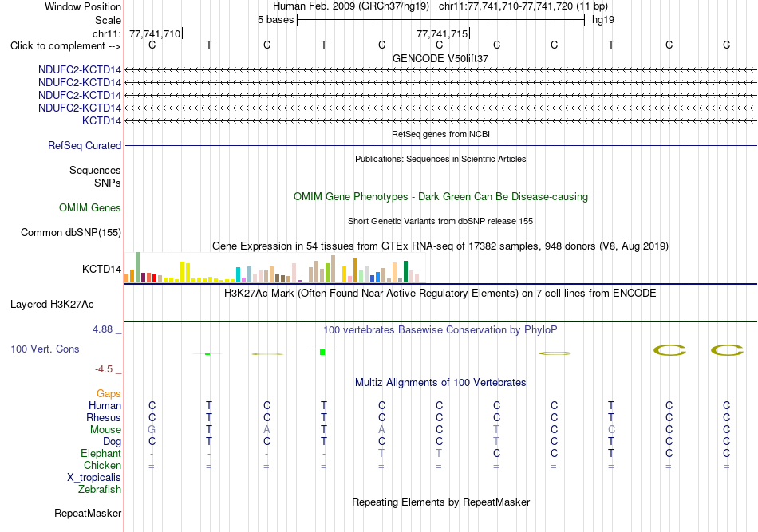Click the 77,741,710 coordinate marker
The image size is (758, 532).
point(155,33)
